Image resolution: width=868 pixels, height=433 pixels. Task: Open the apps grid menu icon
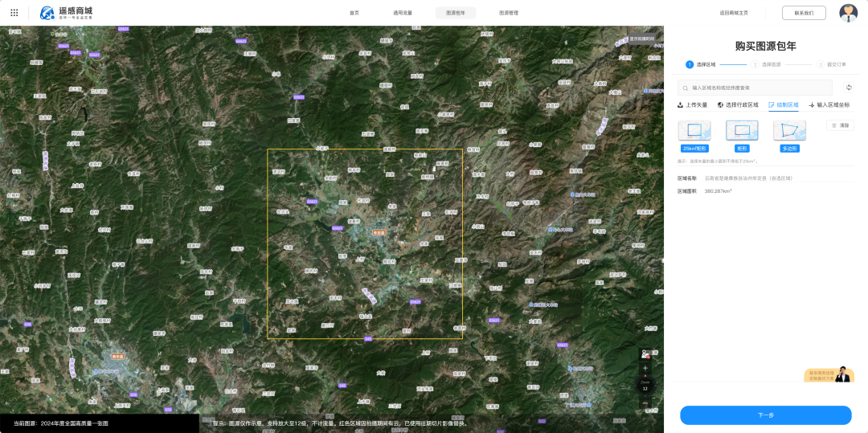click(x=14, y=12)
